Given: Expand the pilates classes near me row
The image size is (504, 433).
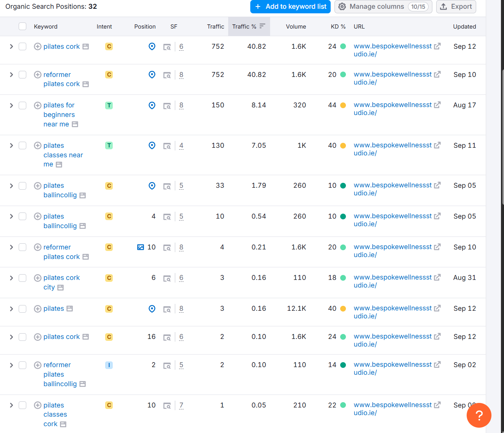Looking at the screenshot, I should pos(11,145).
